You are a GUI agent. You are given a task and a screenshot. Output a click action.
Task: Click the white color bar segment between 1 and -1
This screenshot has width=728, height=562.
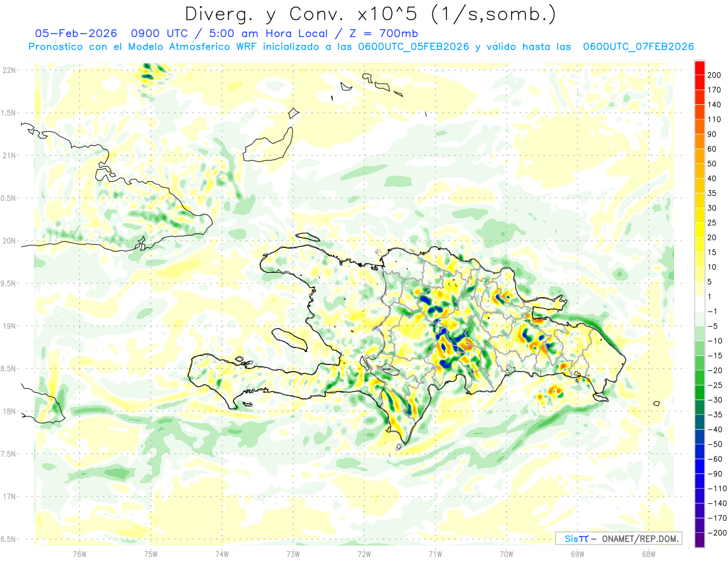tap(700, 304)
